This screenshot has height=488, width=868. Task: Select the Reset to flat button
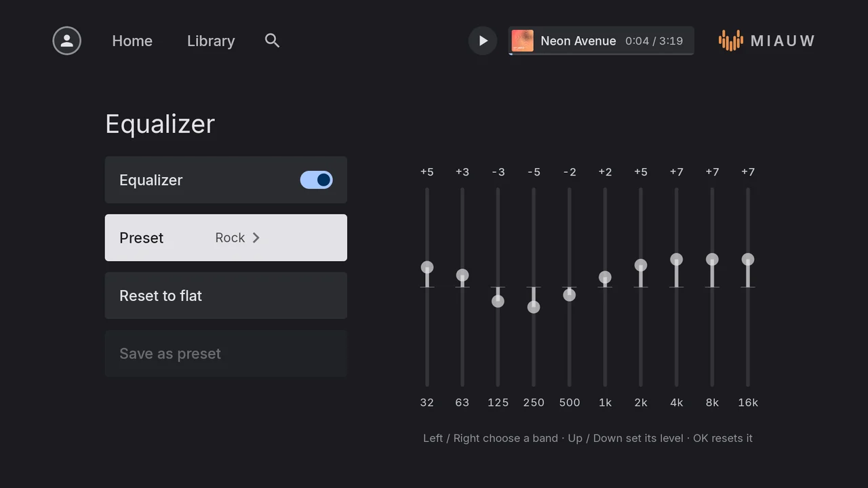tap(226, 296)
